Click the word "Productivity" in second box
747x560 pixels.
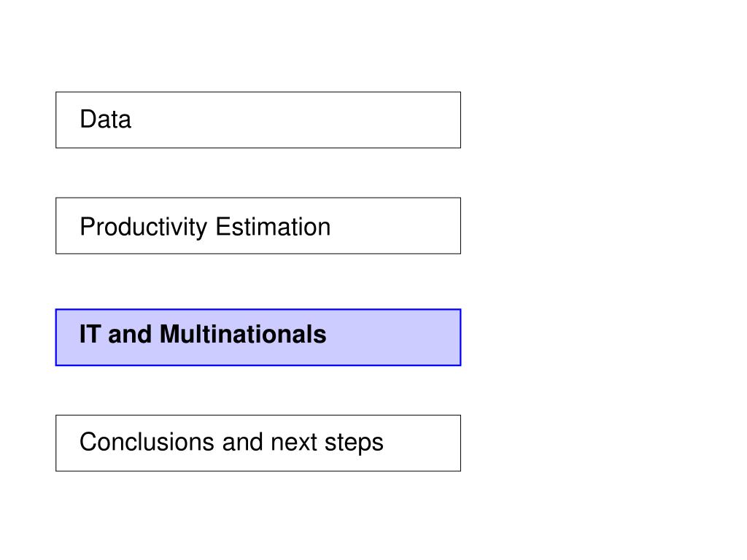coord(144,227)
